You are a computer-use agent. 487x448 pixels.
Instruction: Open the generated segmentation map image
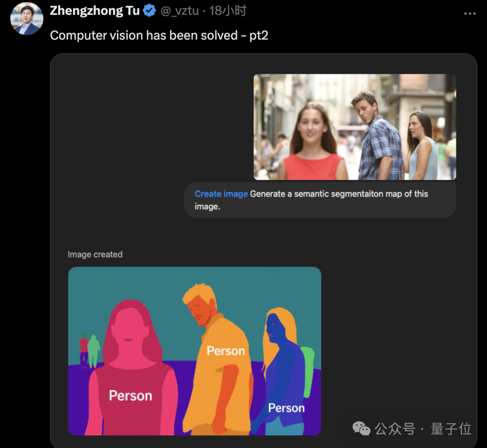[194, 351]
